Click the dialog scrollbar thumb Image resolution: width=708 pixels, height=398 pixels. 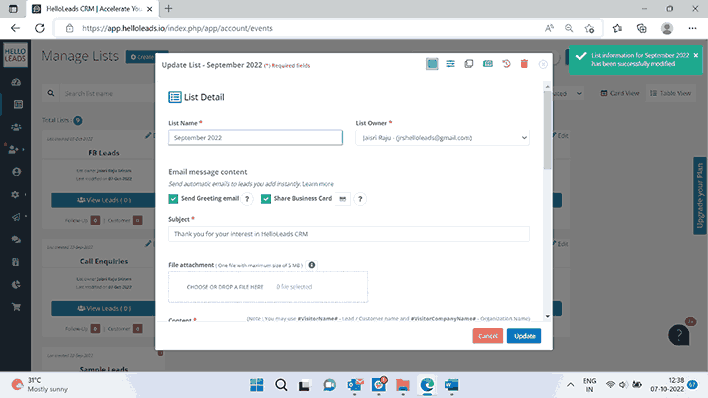coord(547,130)
